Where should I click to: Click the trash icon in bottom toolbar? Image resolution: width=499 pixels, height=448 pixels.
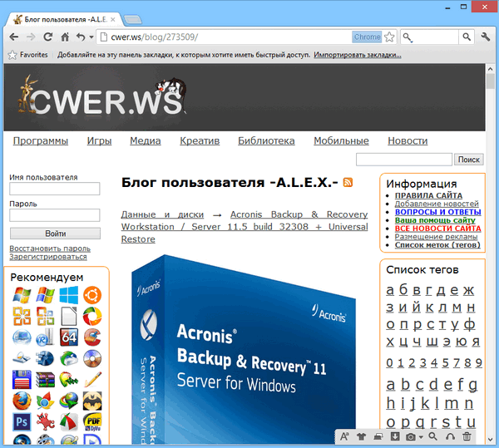coord(467,436)
